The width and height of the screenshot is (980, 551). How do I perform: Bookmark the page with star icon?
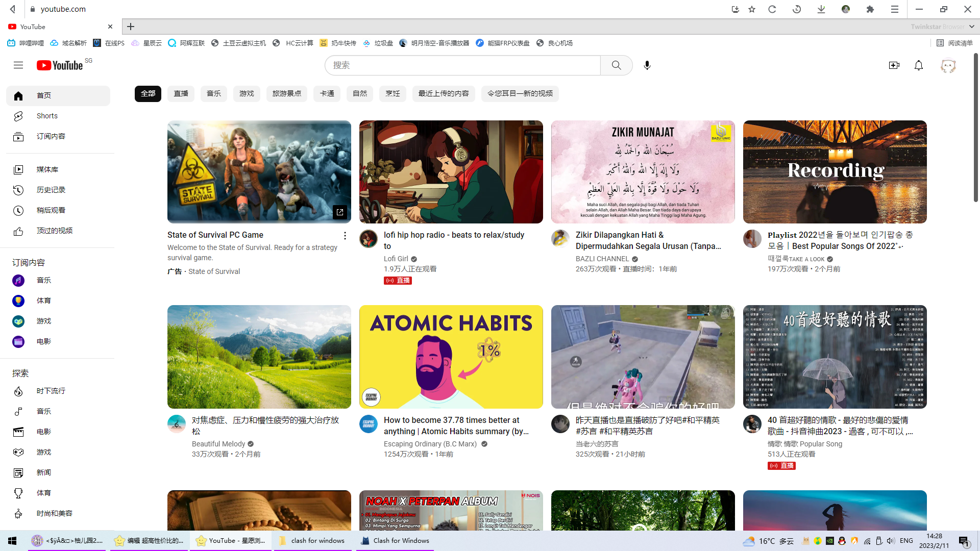coord(752,9)
